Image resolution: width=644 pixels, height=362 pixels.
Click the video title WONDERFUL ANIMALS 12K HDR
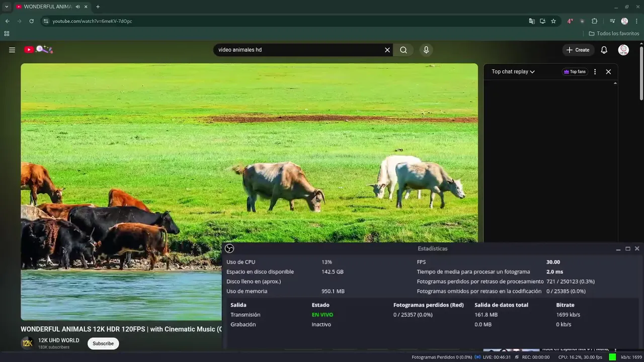[121, 329]
